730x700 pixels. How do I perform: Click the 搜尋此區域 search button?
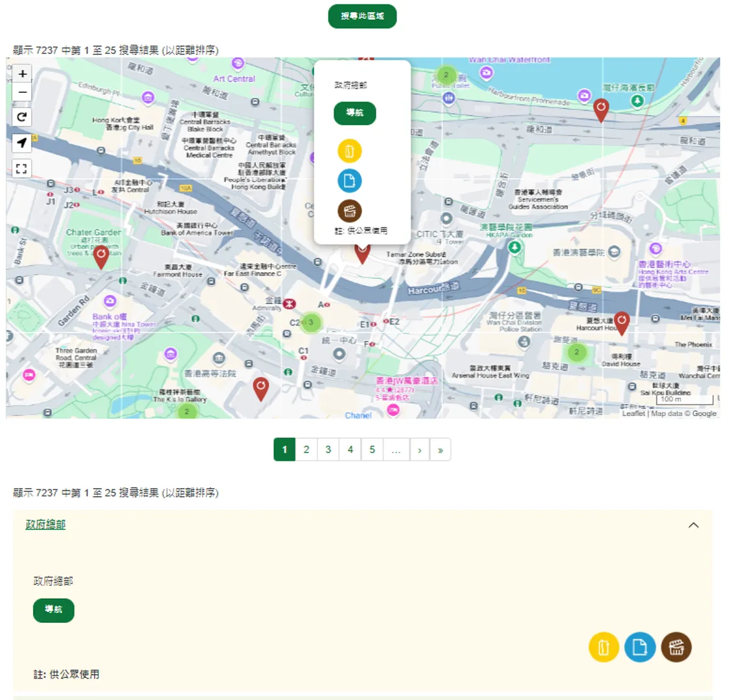click(x=362, y=16)
